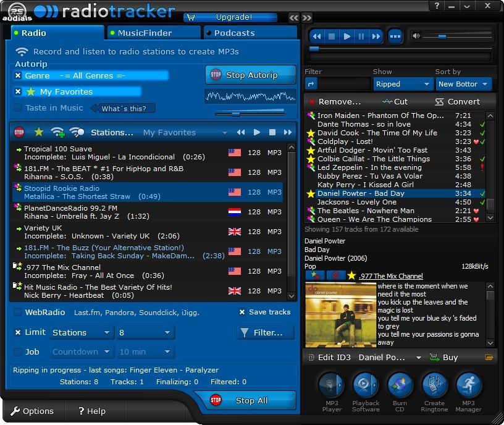The height and width of the screenshot is (425, 504).
Task: Open the Edit ID3 artist dropdown arrow
Action: [418, 358]
